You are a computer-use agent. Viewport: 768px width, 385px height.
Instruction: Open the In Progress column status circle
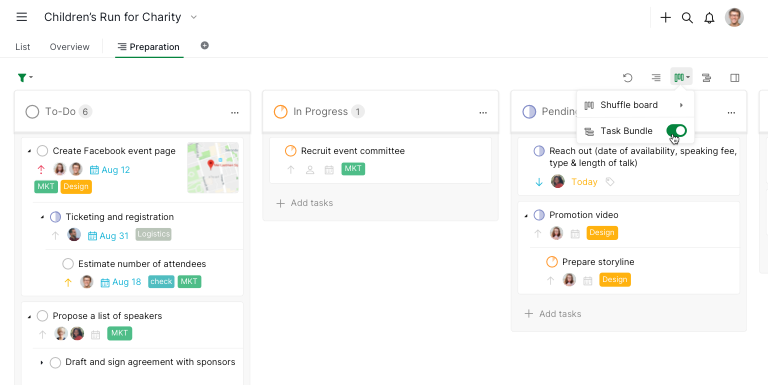click(x=281, y=112)
